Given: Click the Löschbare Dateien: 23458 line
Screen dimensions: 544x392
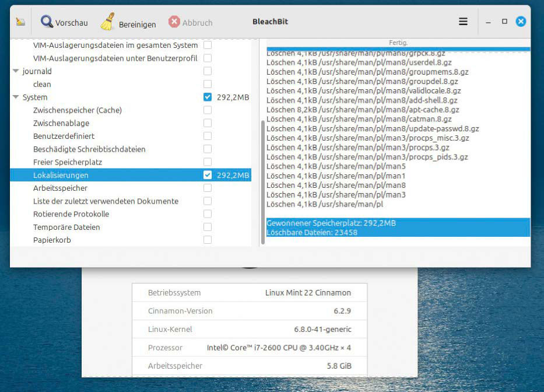Looking at the screenshot, I should pos(312,232).
